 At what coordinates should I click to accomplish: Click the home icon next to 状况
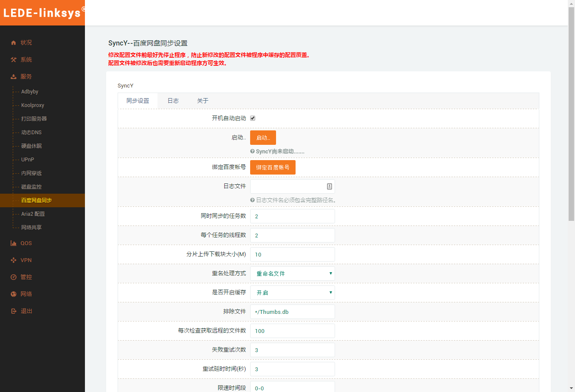[x=14, y=43]
